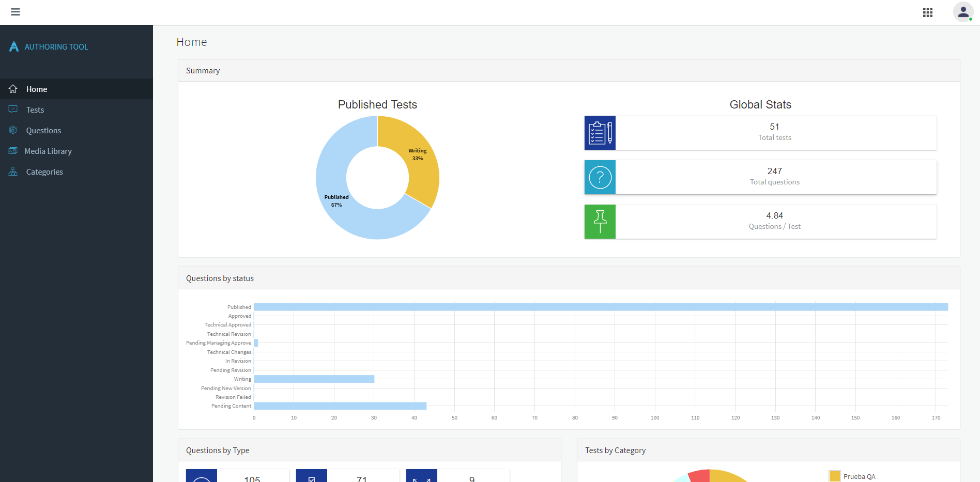The image size is (980, 482).
Task: Click the Questions per Test pin icon
Action: 600,222
